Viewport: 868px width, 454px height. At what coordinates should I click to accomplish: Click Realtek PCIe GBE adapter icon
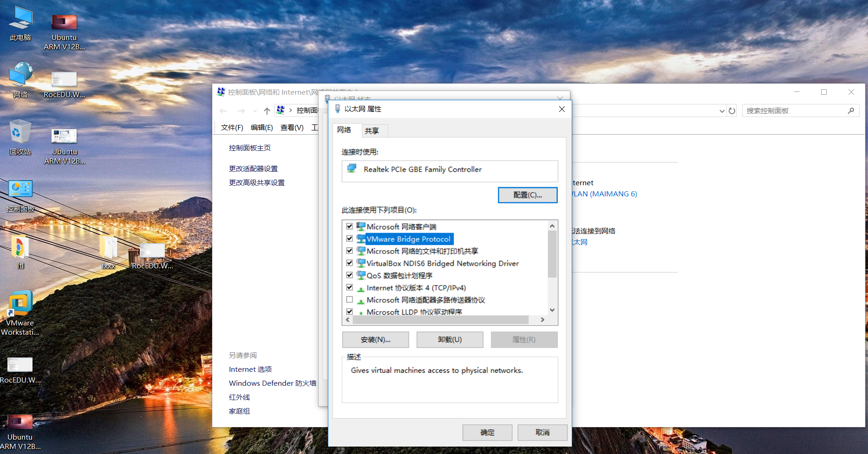352,169
